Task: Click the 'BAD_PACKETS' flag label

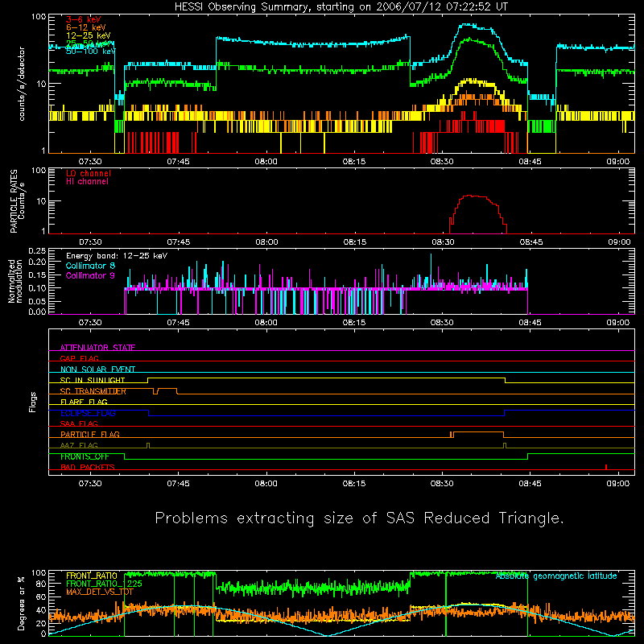Action: [x=88, y=467]
